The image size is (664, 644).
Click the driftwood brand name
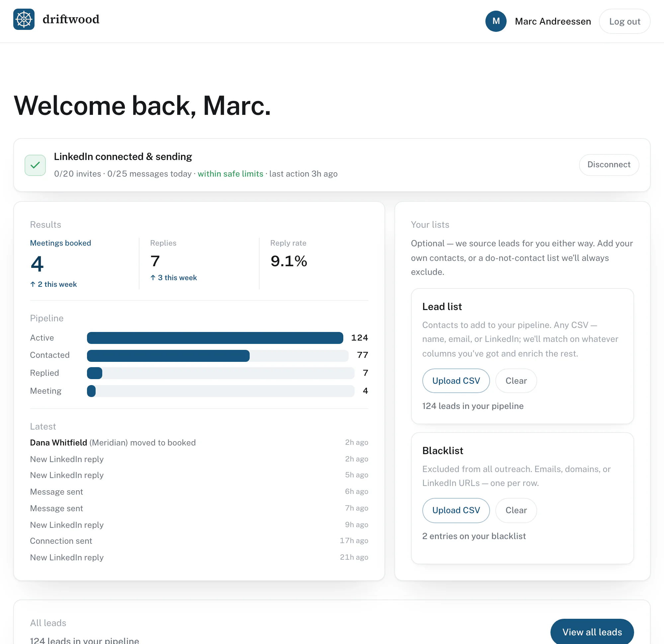[71, 19]
